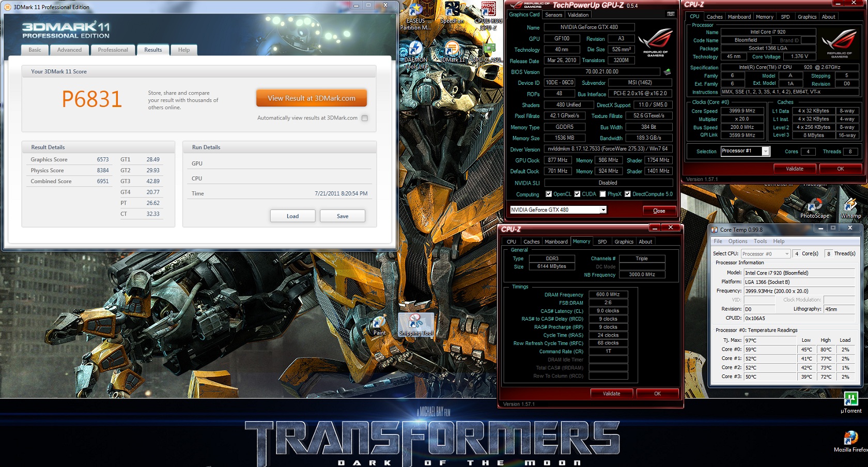This screenshot has width=868, height=467.
Task: Open the Validation tab in GPU-Z
Action: [x=578, y=15]
